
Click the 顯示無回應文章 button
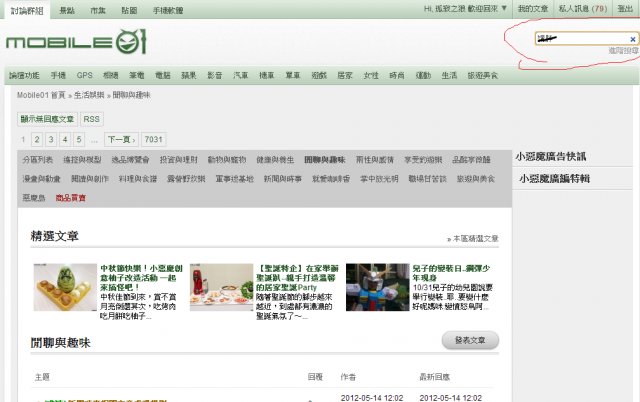point(47,119)
